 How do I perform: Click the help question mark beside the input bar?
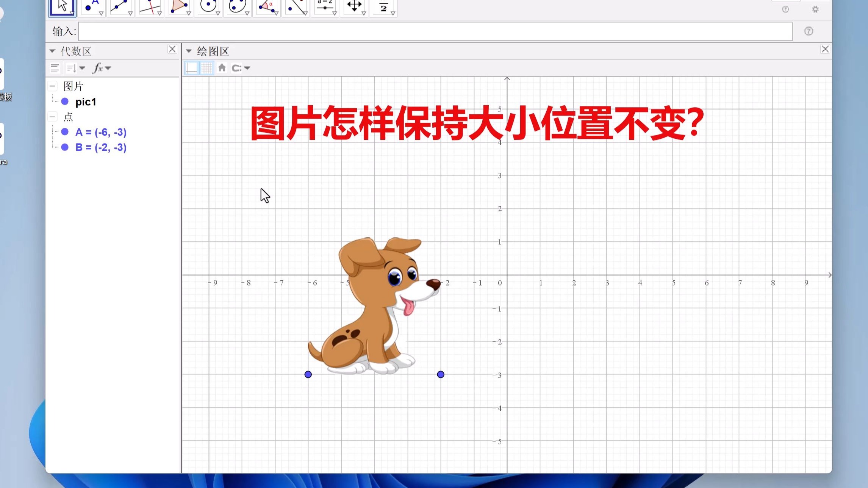click(x=808, y=31)
